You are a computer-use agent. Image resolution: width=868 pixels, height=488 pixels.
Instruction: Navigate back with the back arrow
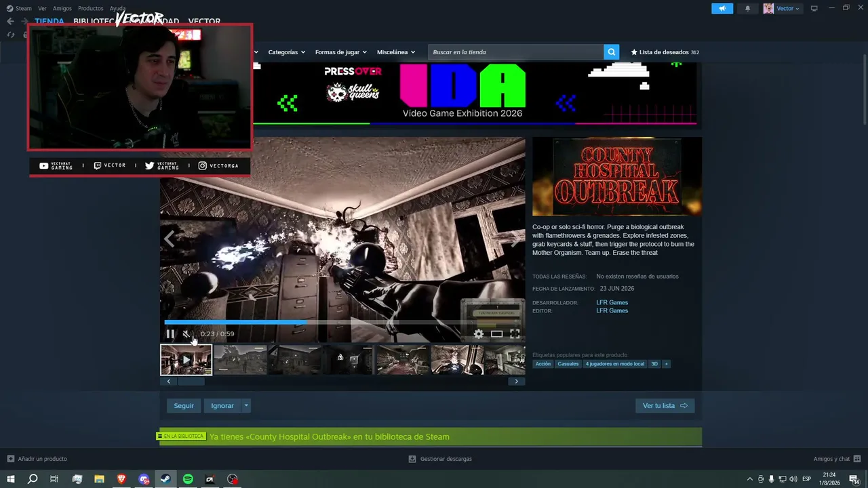(10, 22)
